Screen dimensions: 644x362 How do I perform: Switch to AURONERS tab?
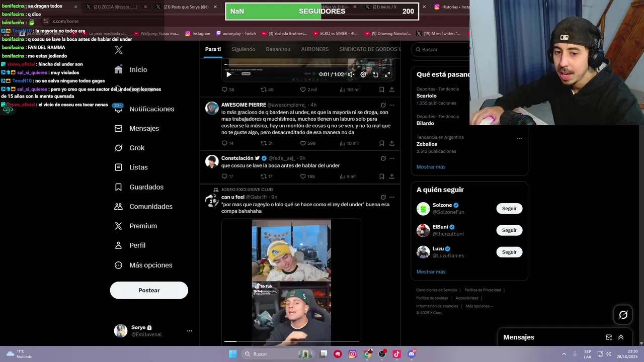click(315, 49)
